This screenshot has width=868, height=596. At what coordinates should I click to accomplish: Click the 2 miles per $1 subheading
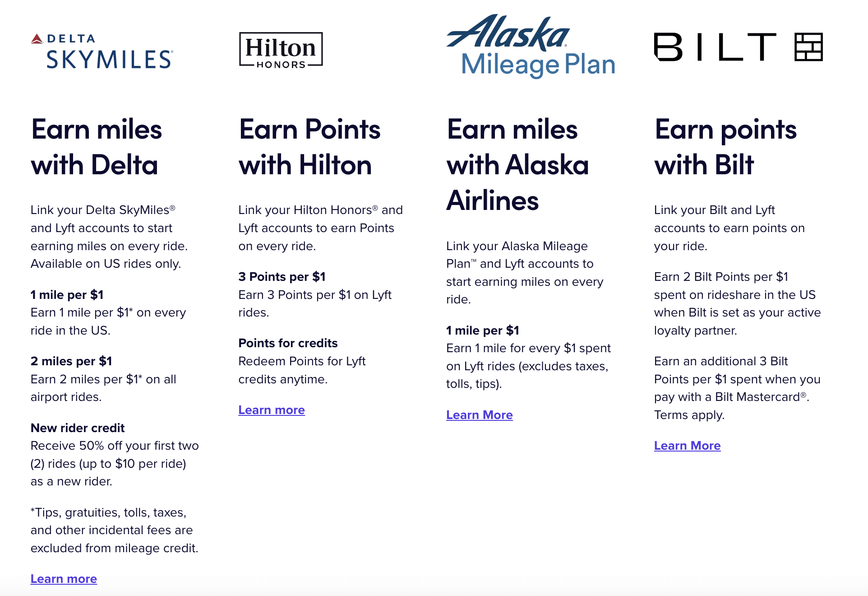coord(71,361)
